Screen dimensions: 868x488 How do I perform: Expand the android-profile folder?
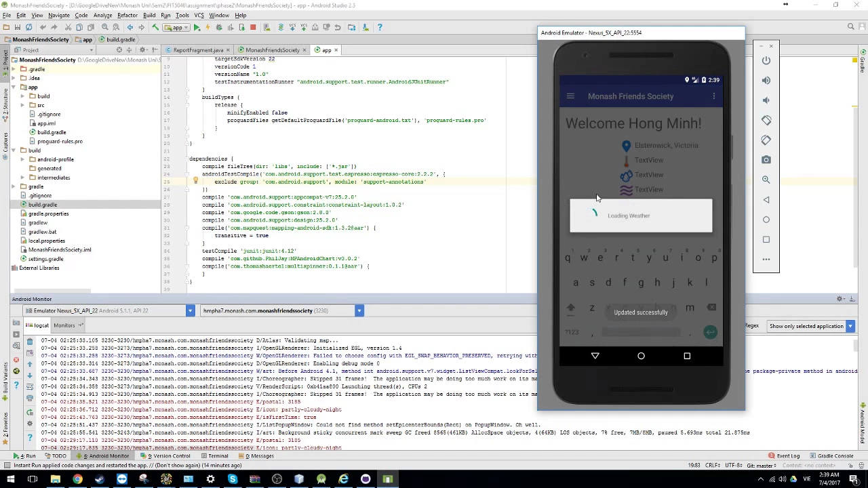(x=22, y=159)
